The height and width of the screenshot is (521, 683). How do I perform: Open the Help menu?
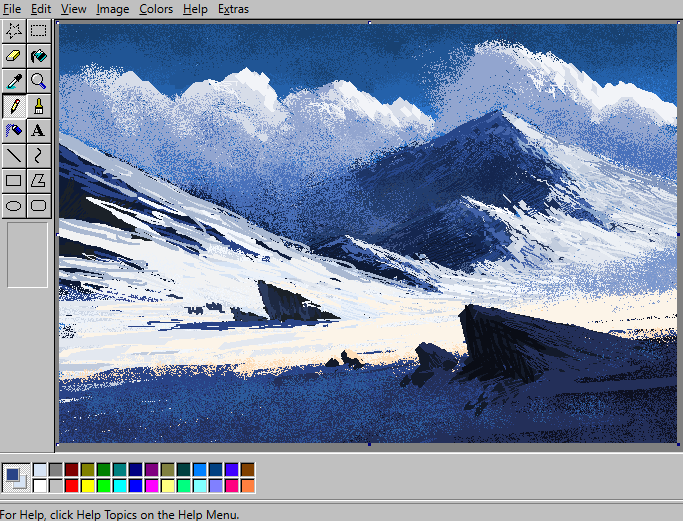(195, 9)
